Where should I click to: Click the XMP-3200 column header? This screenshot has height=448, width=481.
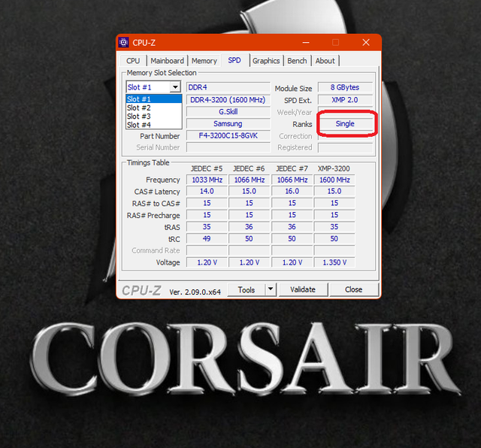[334, 168]
